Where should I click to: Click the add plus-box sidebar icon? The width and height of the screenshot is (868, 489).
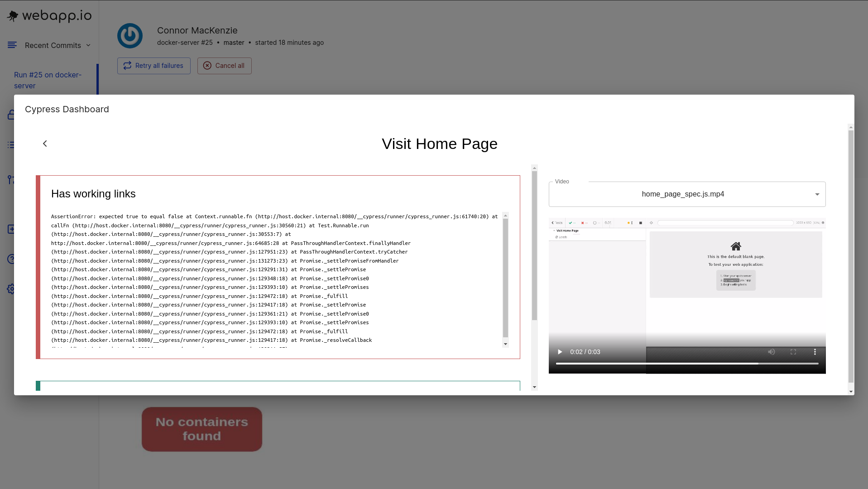(x=11, y=229)
